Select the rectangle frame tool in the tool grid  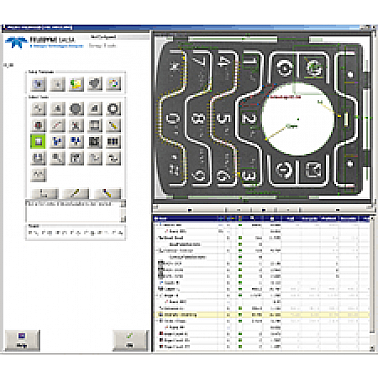coord(95,125)
